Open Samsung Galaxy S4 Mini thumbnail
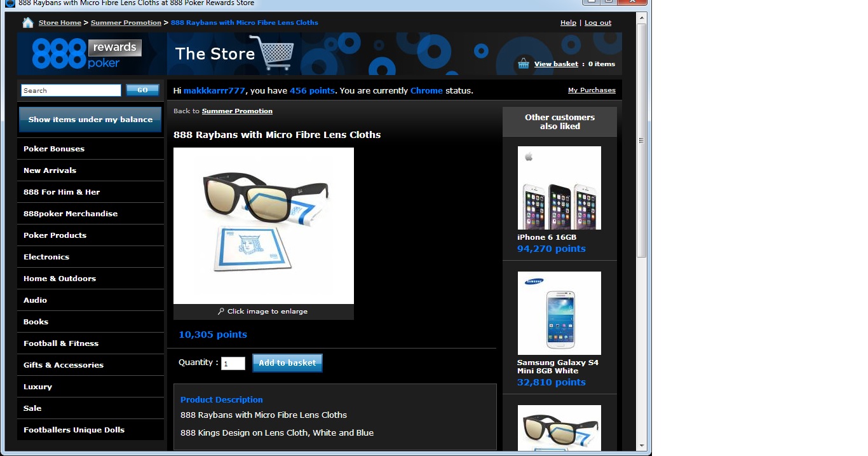The image size is (868, 456). [x=559, y=314]
